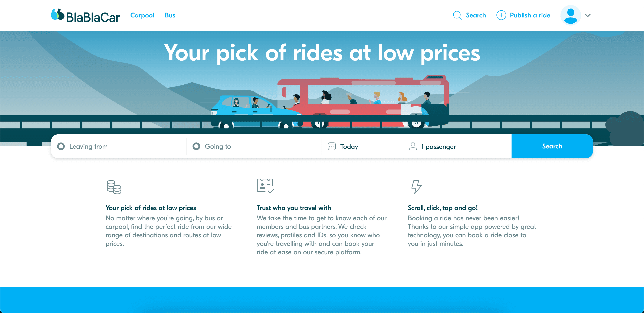Select the Going to circle marker
Screen dimensions: 644x313
tap(196, 146)
